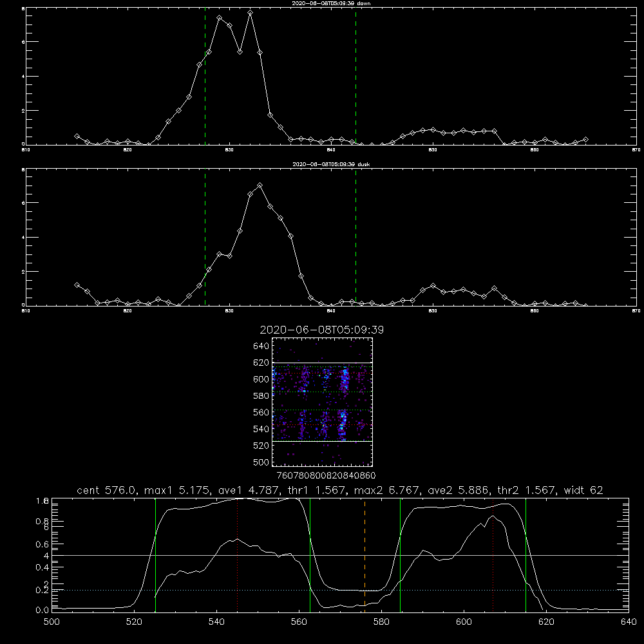Click the timestamp title above the heatmap image
Screen dimensions: 644x644
322,330
